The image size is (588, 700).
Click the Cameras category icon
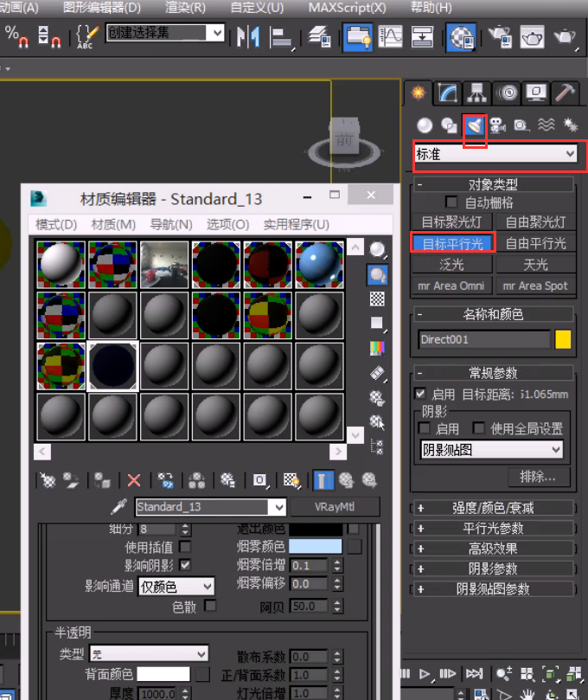pos(497,125)
